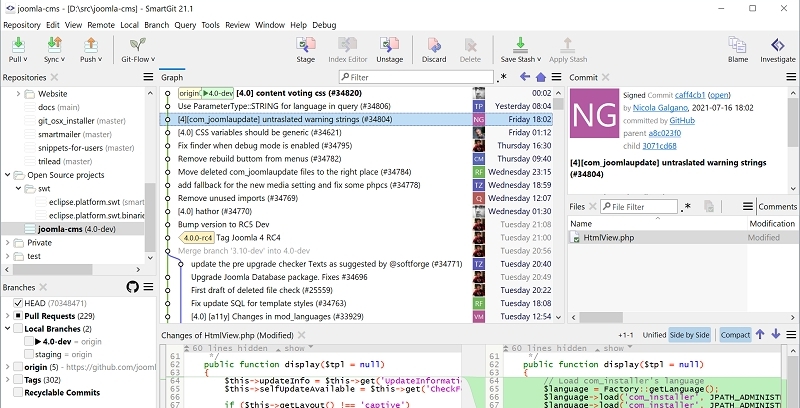
Task: Click the Pull toolbar icon
Action: pos(18,48)
